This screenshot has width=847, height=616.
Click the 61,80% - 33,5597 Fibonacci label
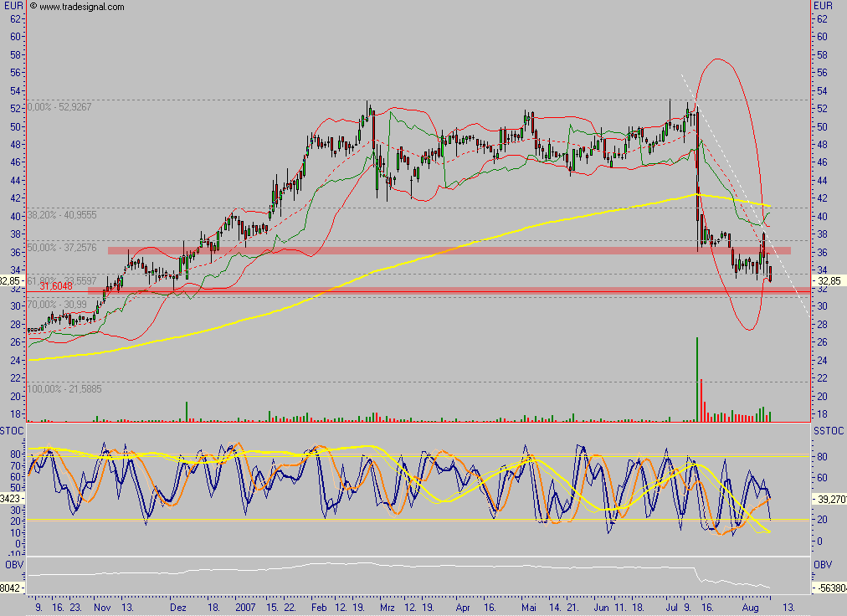62,281
